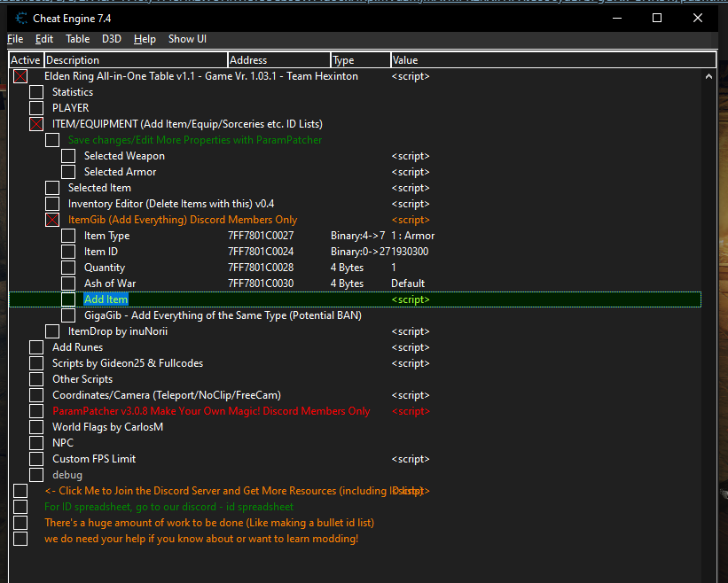
Task: Tick the Join the Discord Server checkbox
Action: coord(20,491)
